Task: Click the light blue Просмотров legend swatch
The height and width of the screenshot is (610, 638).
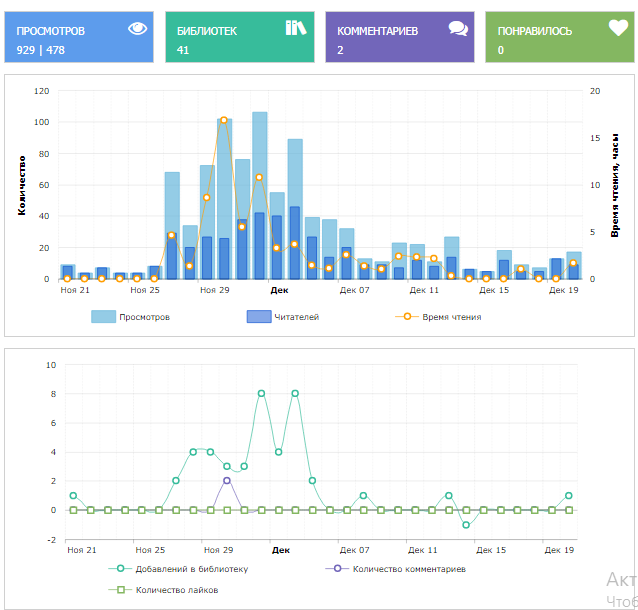Action: point(104,317)
